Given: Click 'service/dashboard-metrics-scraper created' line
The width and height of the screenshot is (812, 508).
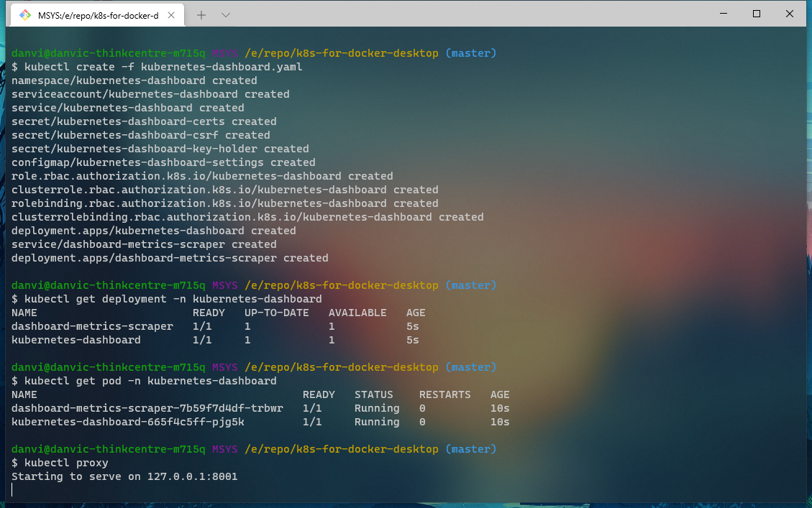Looking at the screenshot, I should [144, 244].
